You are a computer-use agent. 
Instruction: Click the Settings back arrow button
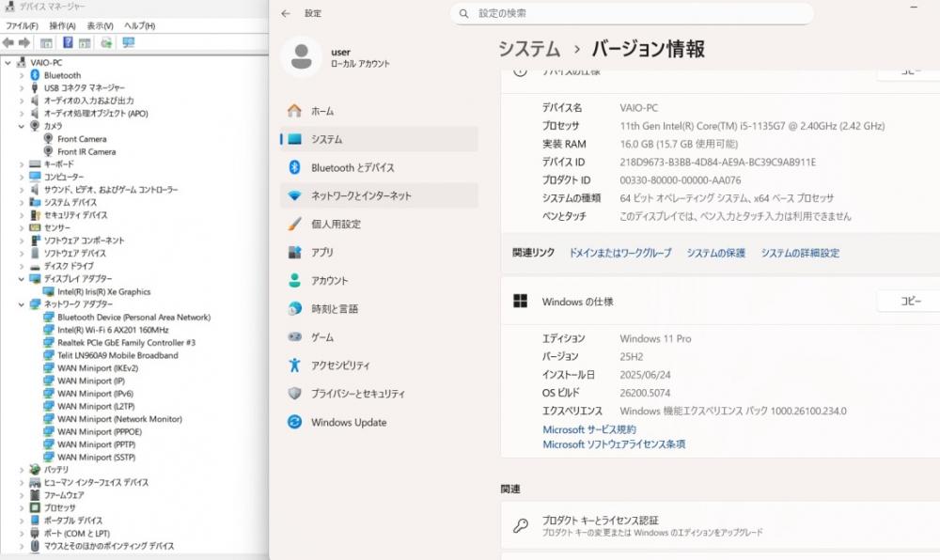tap(286, 13)
